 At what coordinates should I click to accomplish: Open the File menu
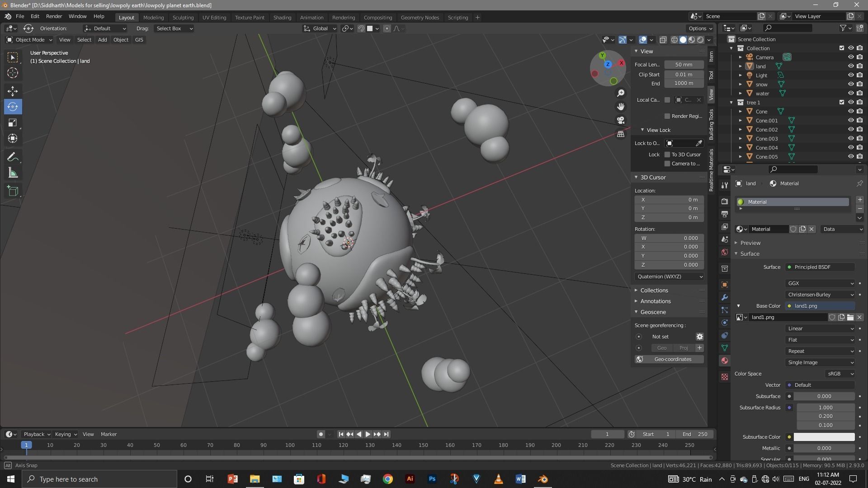coord(20,16)
